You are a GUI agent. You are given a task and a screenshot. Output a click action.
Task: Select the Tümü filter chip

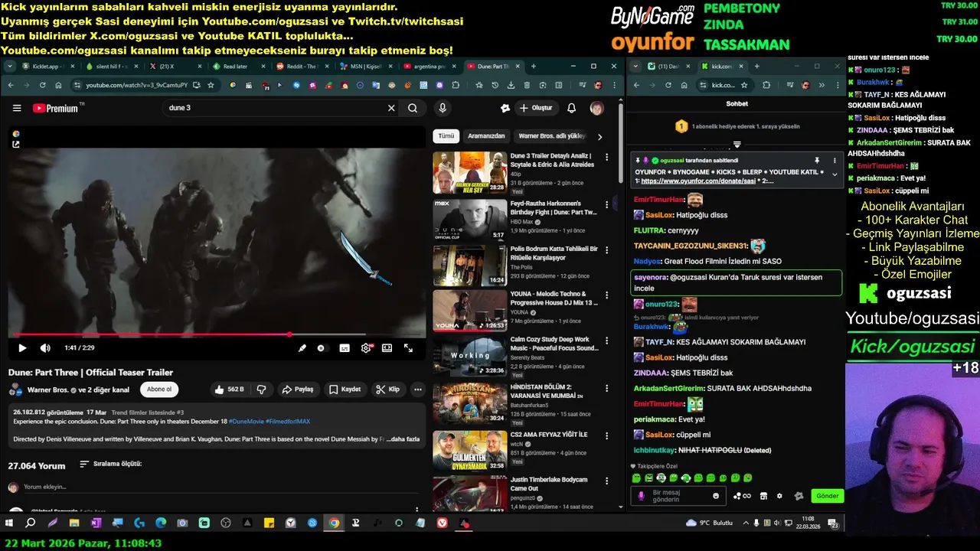tap(446, 136)
